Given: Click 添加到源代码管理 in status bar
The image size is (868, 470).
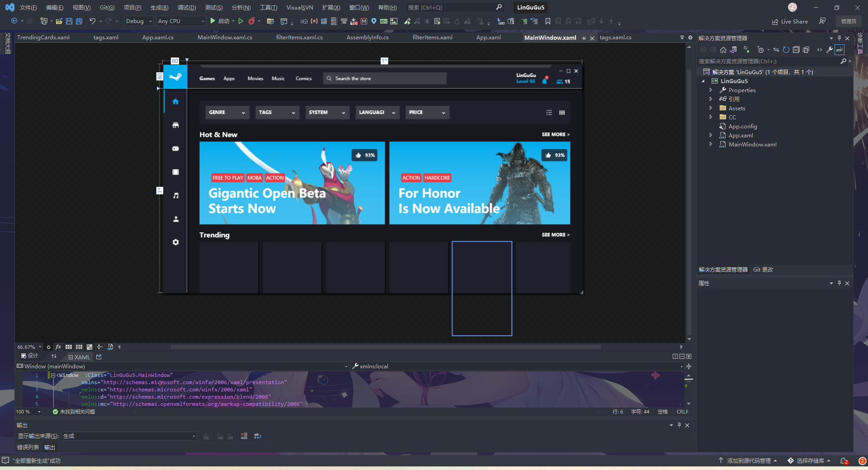Looking at the screenshot, I should point(747,461).
